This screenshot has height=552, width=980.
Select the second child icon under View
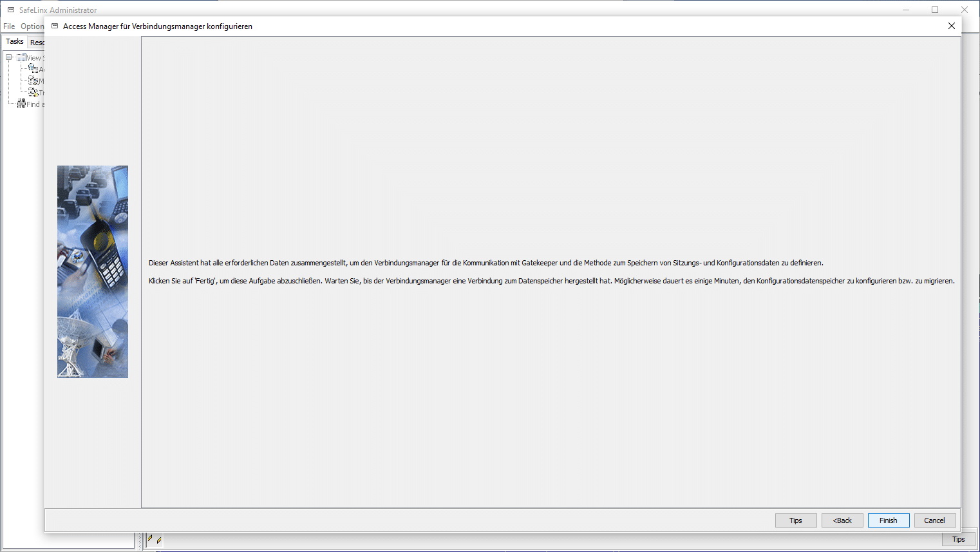[33, 81]
